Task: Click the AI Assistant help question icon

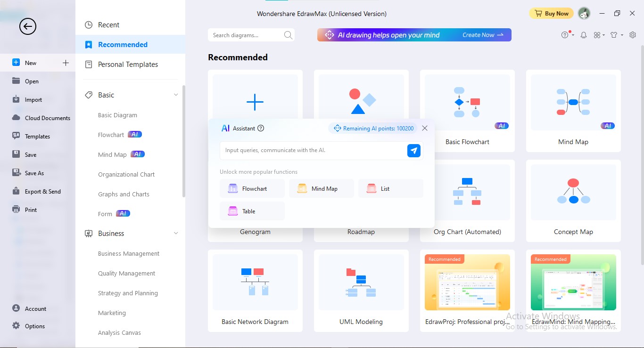Action: point(261,128)
